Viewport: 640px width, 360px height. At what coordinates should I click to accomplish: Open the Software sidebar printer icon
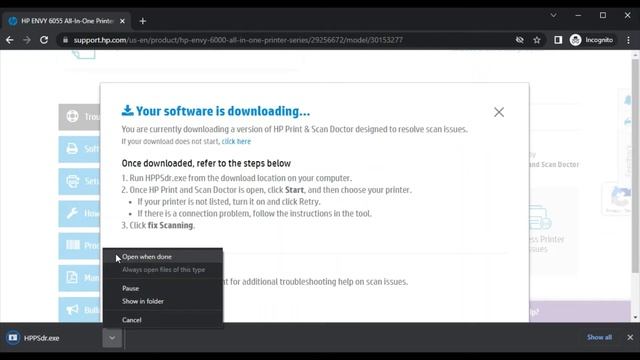pyautogui.click(x=72, y=149)
